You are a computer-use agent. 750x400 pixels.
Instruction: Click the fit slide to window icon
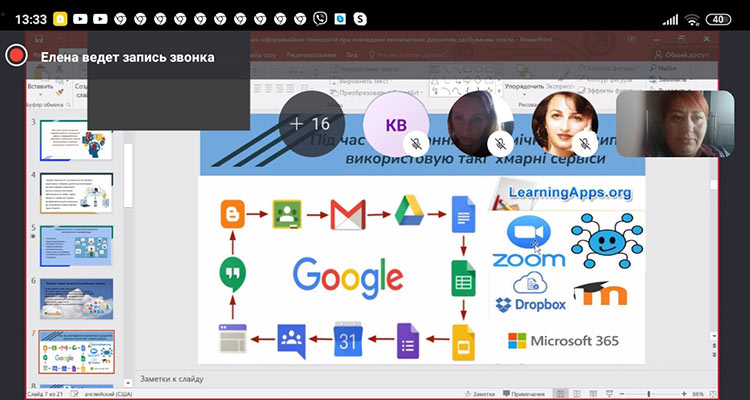point(713,394)
